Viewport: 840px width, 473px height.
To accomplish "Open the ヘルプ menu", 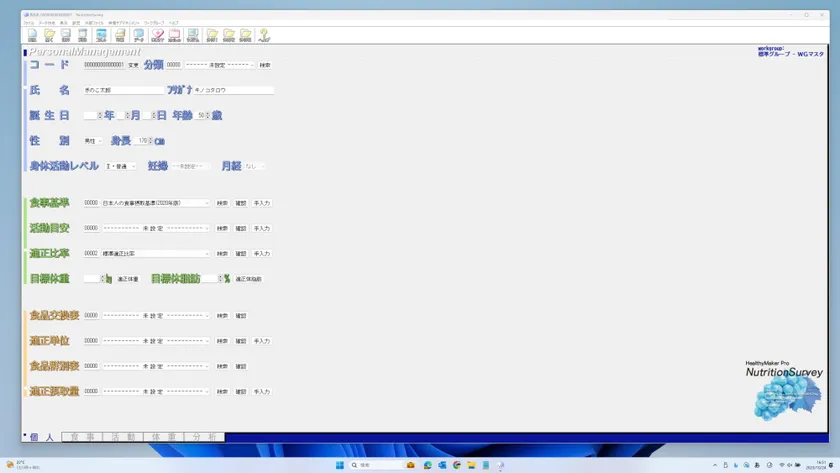I will (x=174, y=23).
